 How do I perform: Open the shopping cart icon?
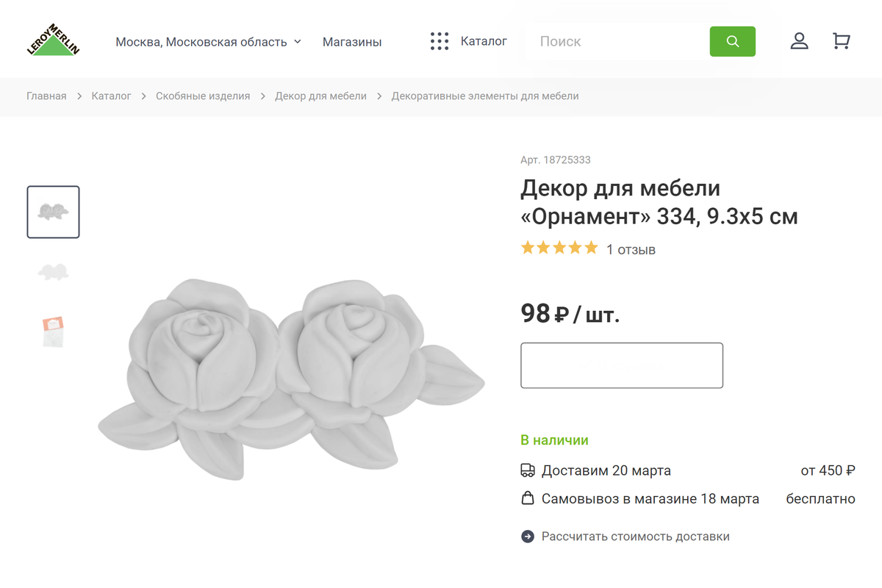[841, 41]
